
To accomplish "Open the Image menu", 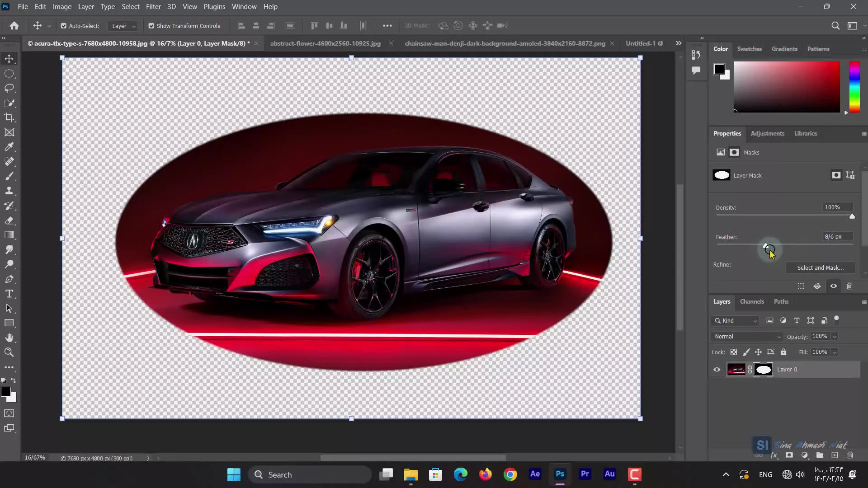I will [62, 7].
